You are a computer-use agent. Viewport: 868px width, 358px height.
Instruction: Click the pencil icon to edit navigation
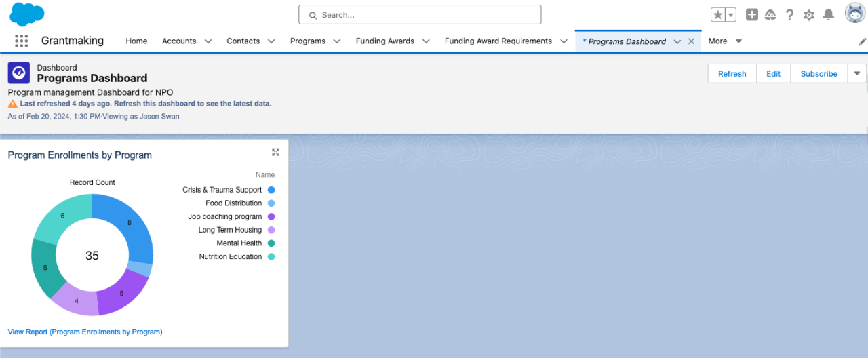(862, 41)
